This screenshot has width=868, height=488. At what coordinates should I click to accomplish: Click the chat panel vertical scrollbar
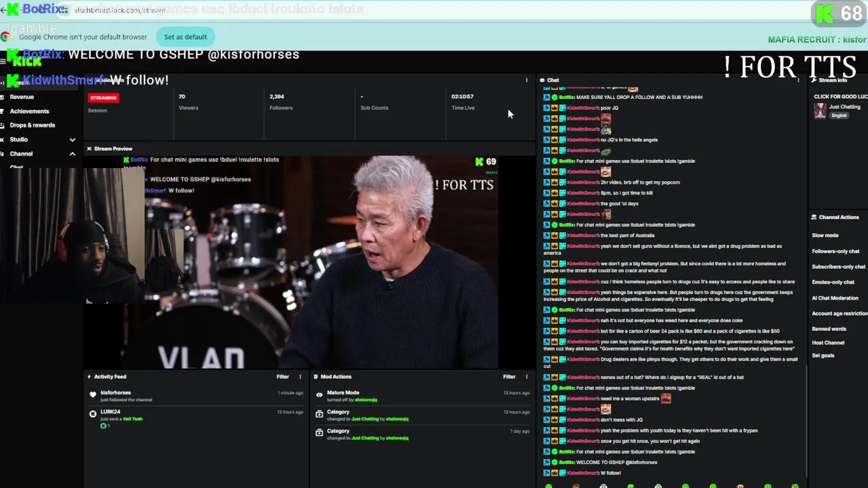point(806,420)
